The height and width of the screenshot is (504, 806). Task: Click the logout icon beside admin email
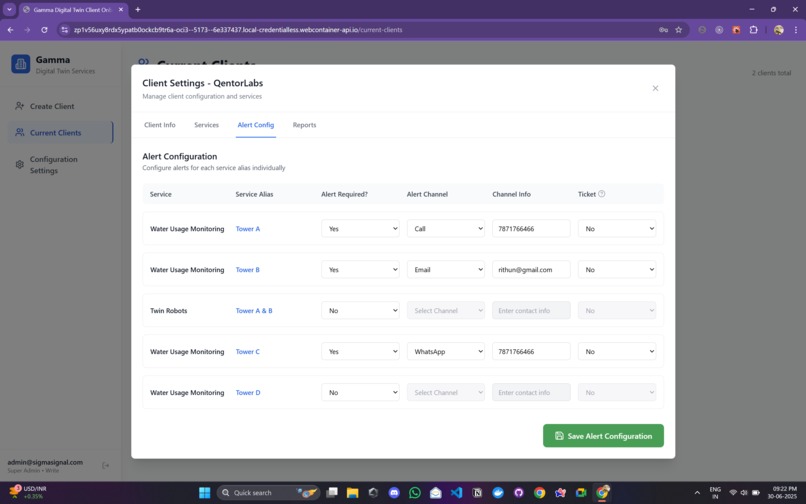[105, 465]
